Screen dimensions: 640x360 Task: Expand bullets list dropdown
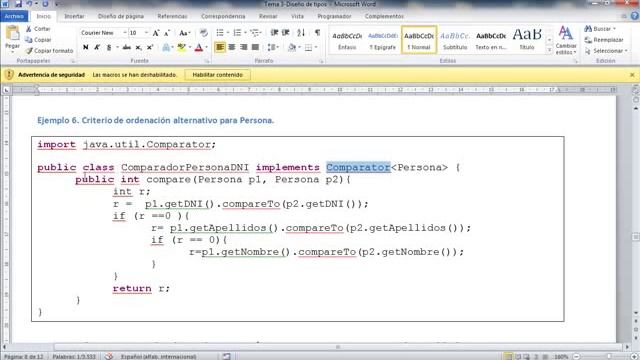pos(228,33)
